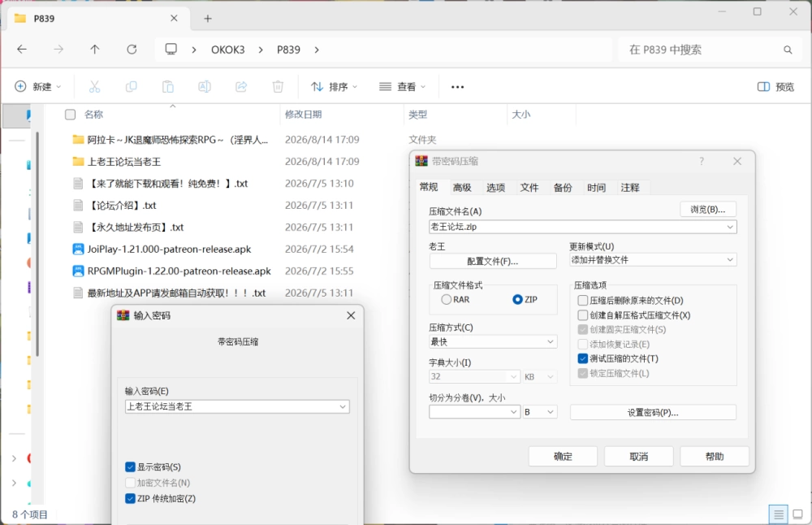Go back in File Explorer
This screenshot has width=812, height=525.
click(x=22, y=50)
